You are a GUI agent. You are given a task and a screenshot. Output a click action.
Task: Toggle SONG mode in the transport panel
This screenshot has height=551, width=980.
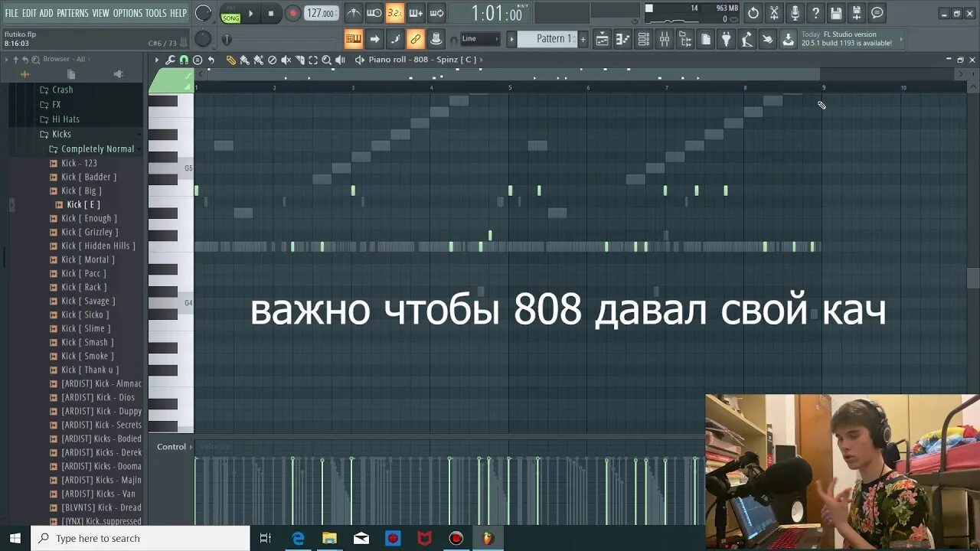tap(230, 17)
